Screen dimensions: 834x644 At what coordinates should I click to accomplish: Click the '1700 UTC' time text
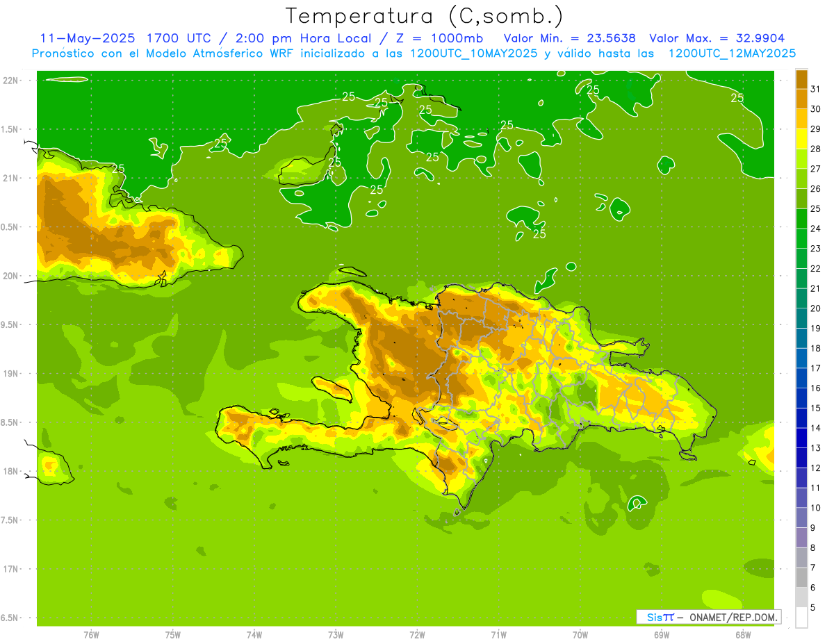179,38
